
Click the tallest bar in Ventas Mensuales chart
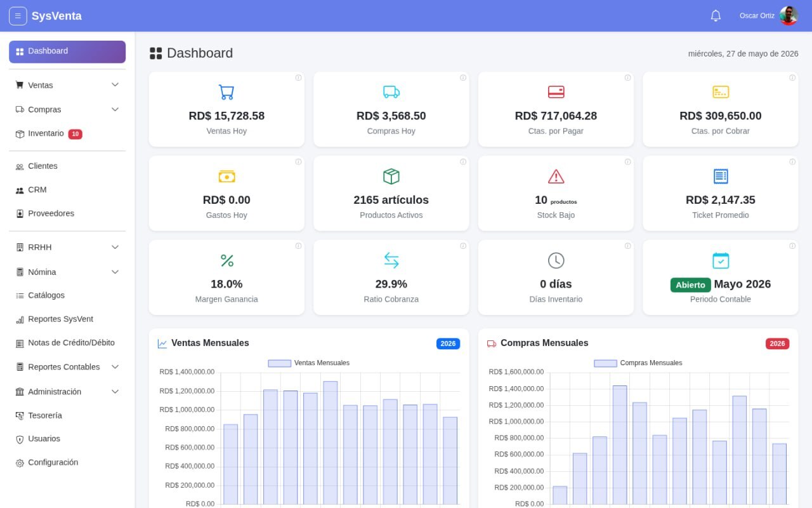330,443
